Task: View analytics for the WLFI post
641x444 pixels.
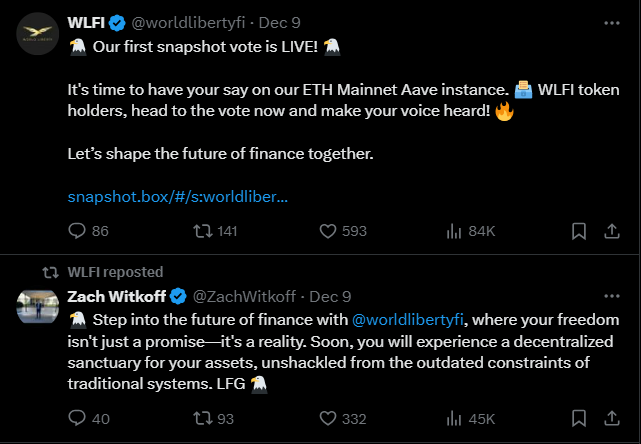Action: pos(453,231)
